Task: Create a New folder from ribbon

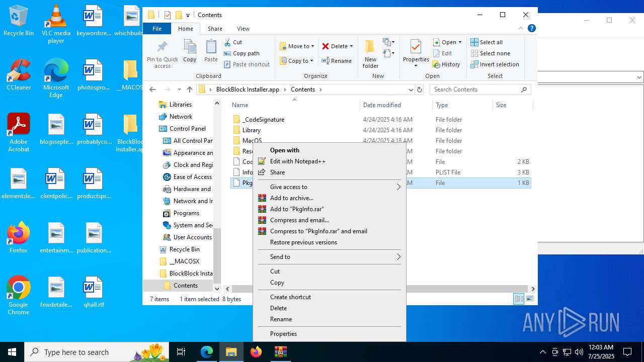Action: tap(370, 54)
